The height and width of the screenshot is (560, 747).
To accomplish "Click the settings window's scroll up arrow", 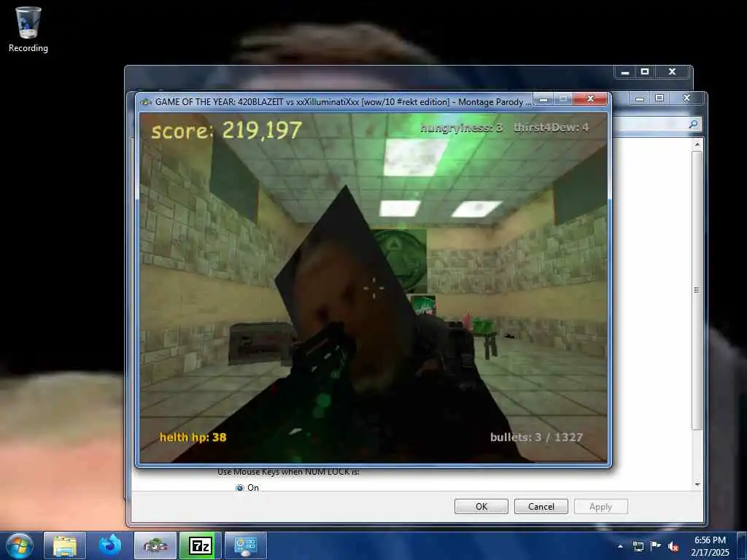I will [697, 144].
